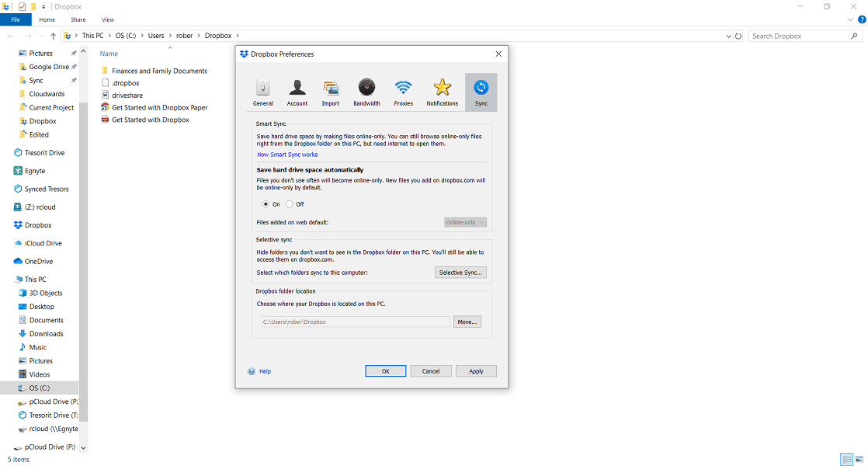868x466 pixels.
Task: Click the iCloud Drive sidebar icon
Action: [18, 243]
